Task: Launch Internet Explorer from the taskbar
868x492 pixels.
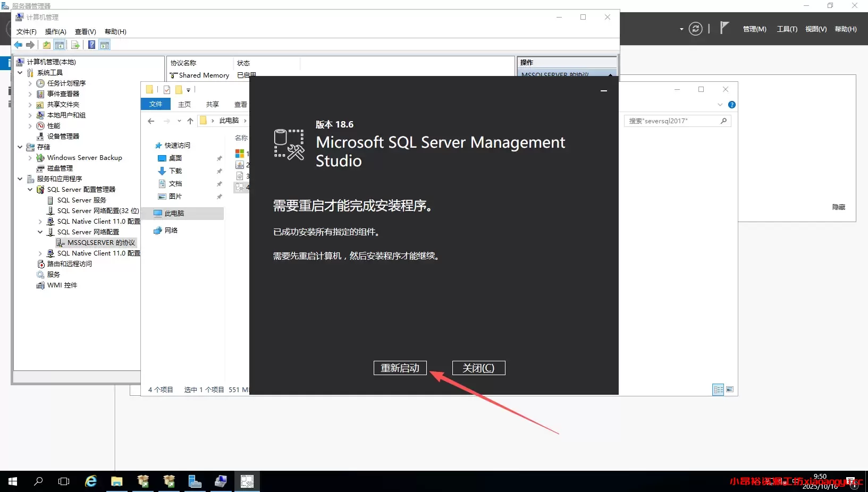Action: click(90, 481)
